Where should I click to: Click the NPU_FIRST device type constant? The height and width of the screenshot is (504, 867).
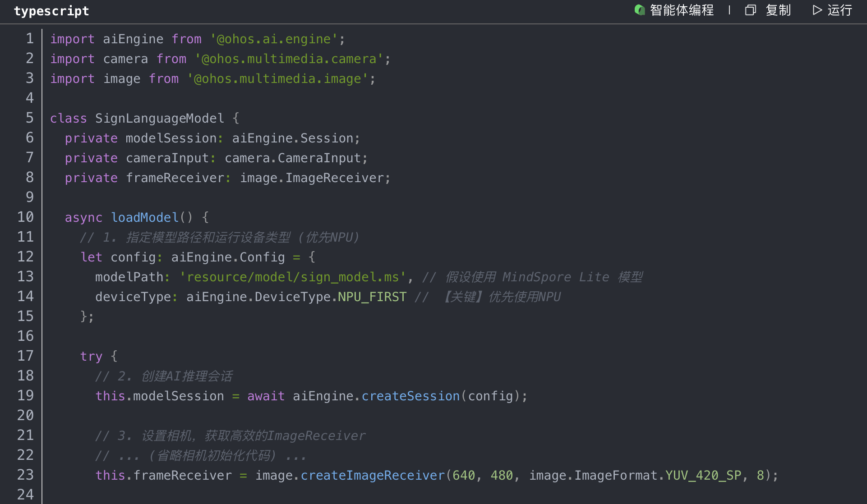coord(372,297)
